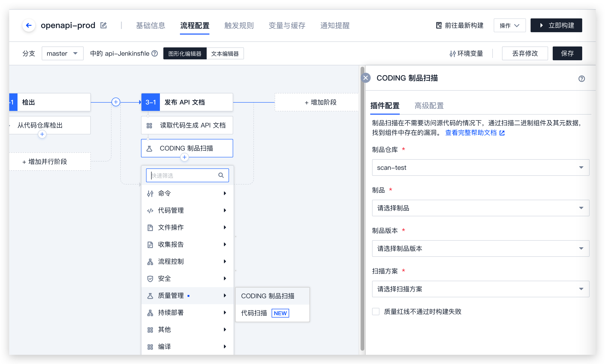The image size is (605, 364).
Task: Click + 增加阶段 placeholder
Action: coord(317,102)
